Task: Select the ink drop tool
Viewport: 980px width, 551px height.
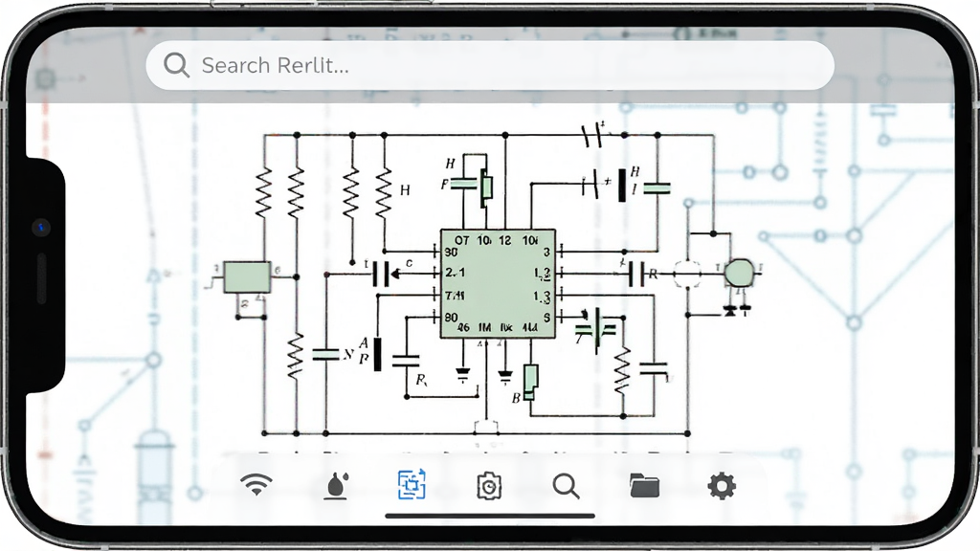Action: tap(336, 485)
